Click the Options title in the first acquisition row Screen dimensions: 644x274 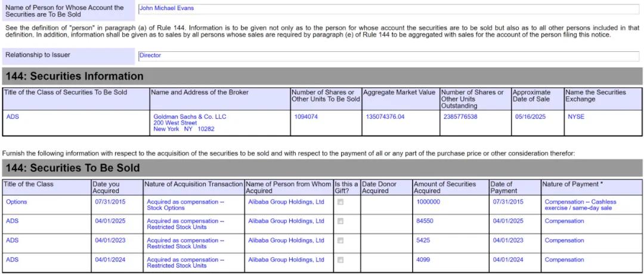click(17, 202)
